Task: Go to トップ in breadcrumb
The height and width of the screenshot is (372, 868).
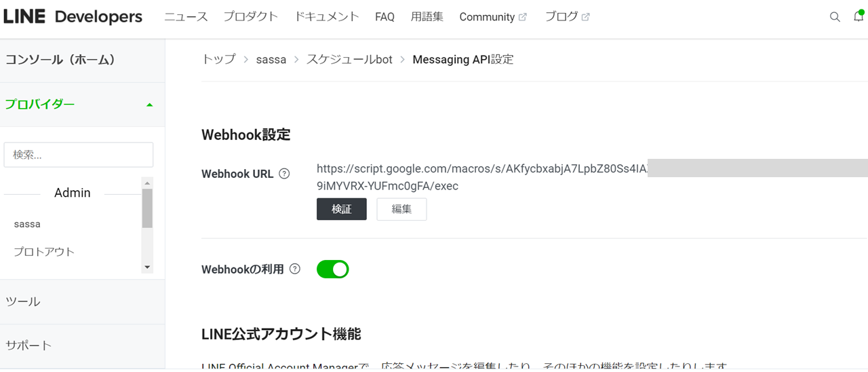Action: click(218, 59)
